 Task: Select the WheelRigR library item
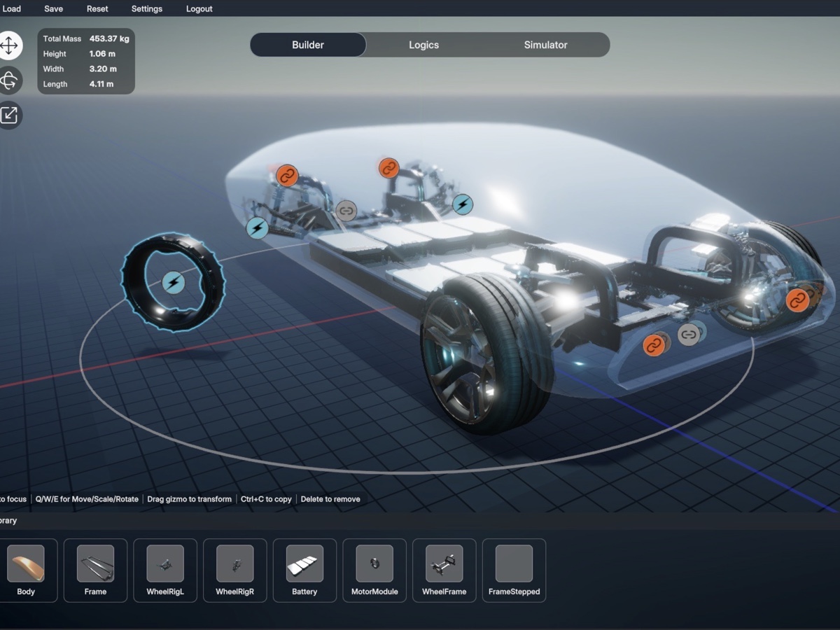coord(234,570)
